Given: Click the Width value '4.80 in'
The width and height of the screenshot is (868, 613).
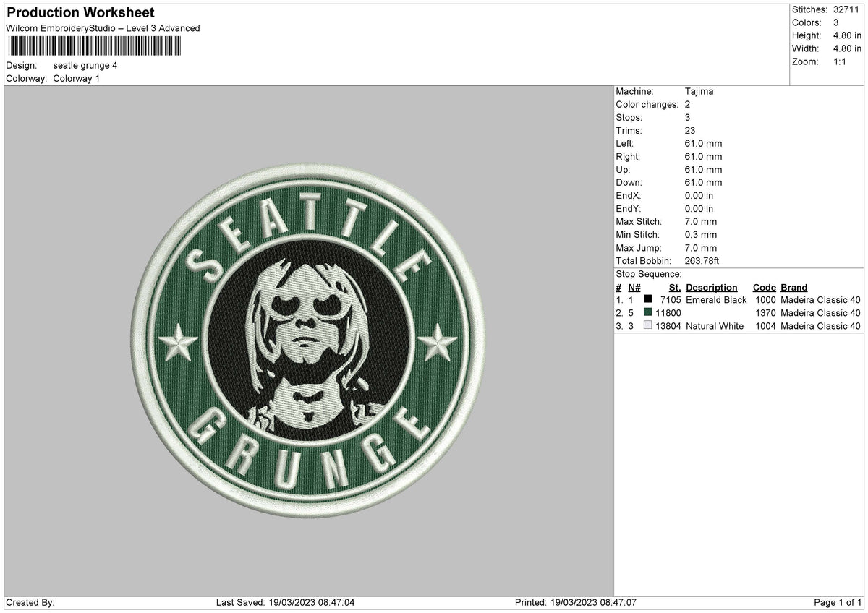Looking at the screenshot, I should coord(848,48).
